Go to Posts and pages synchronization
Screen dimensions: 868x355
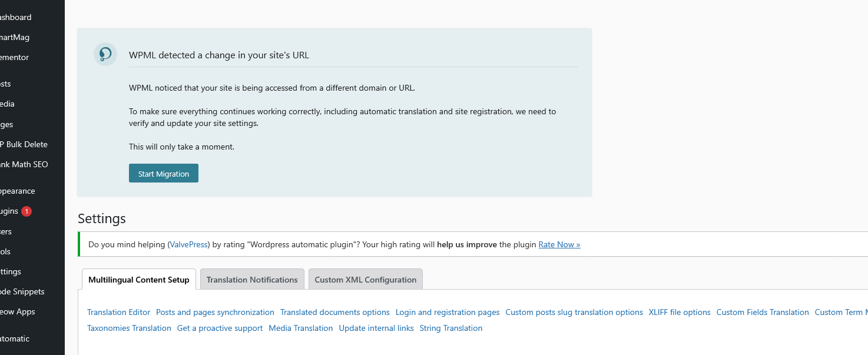215,312
